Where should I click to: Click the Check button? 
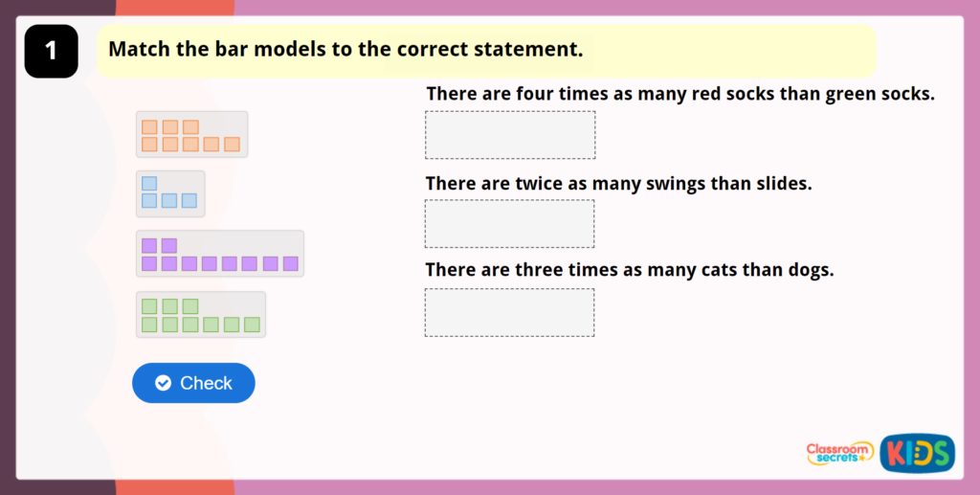coord(193,383)
